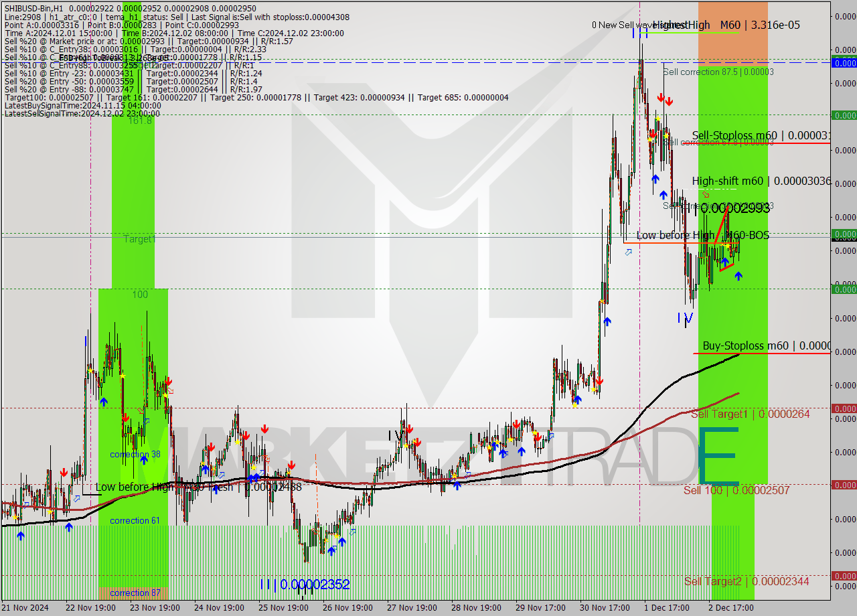This screenshot has width=857, height=616.
Task: Click the High-shift m60 | 0.00003036 label
Action: tap(761, 181)
